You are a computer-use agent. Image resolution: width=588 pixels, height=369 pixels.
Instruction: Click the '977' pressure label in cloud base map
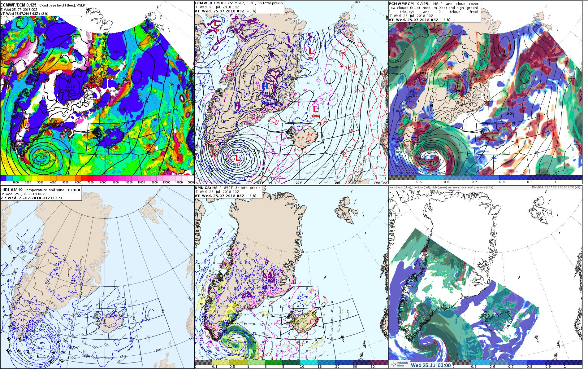pyautogui.click(x=44, y=157)
